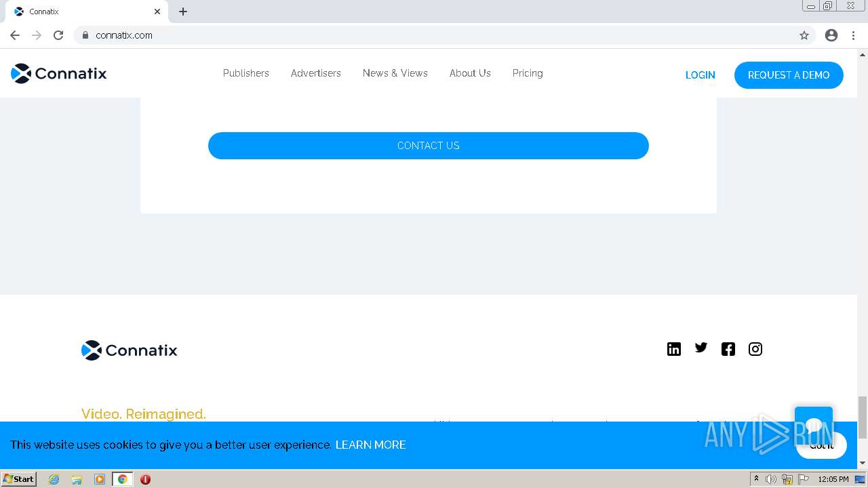
Task: Click the Chrome taskbar icon
Action: pos(123,479)
